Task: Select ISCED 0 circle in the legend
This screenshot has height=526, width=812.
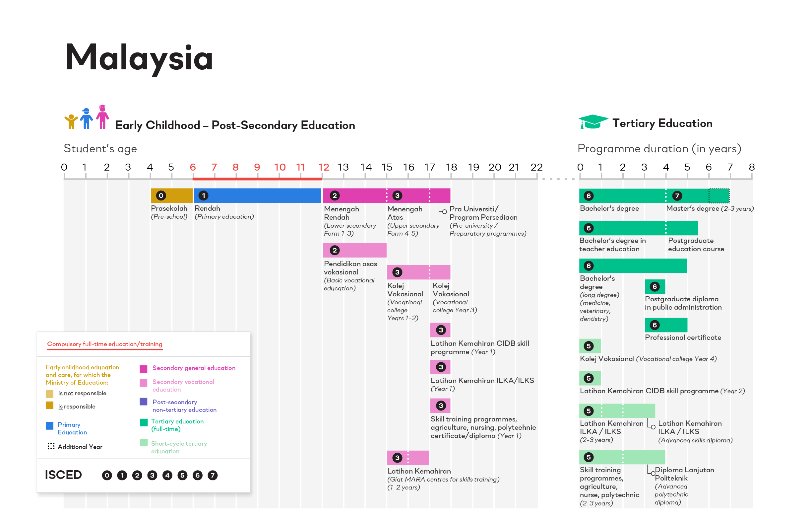Action: pyautogui.click(x=107, y=475)
